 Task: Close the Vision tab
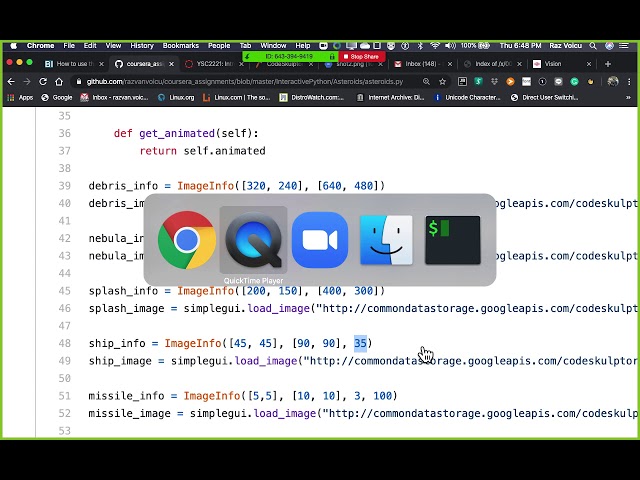(589, 64)
